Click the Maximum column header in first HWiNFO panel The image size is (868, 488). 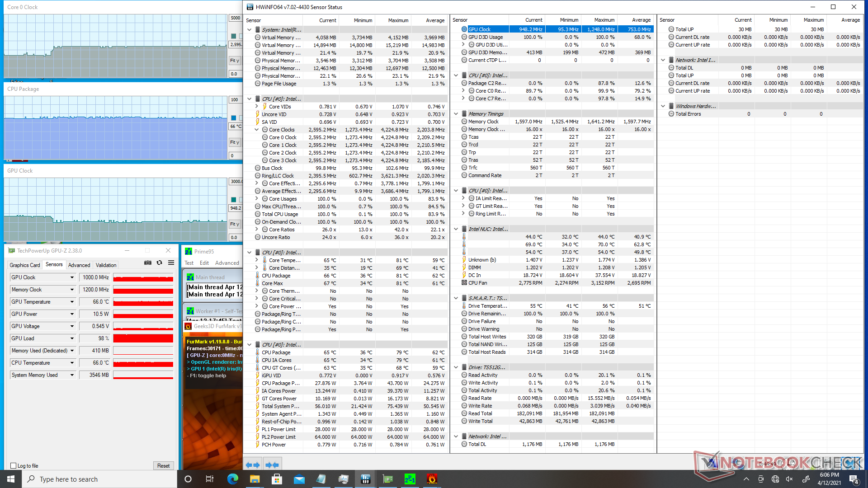pos(398,20)
